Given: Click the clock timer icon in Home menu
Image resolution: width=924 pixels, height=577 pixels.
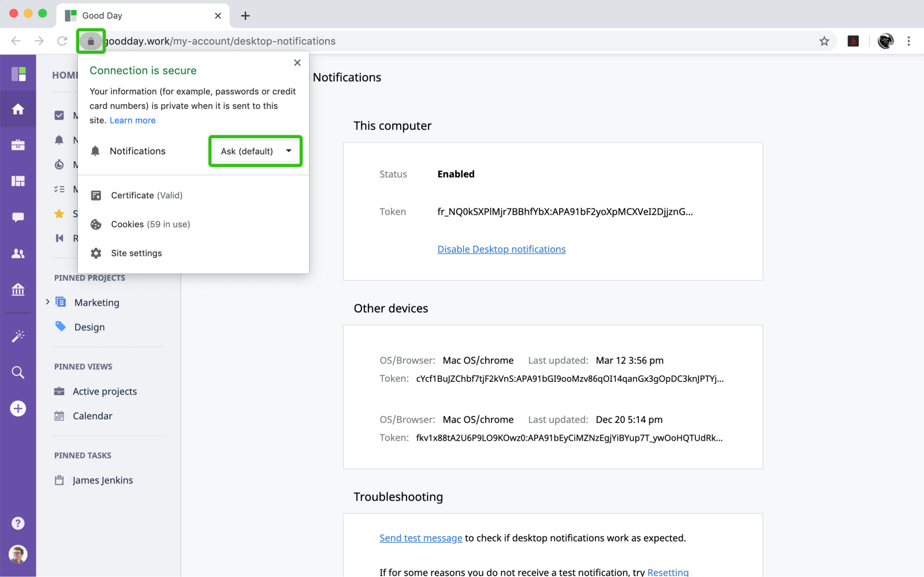Looking at the screenshot, I should pos(59,165).
